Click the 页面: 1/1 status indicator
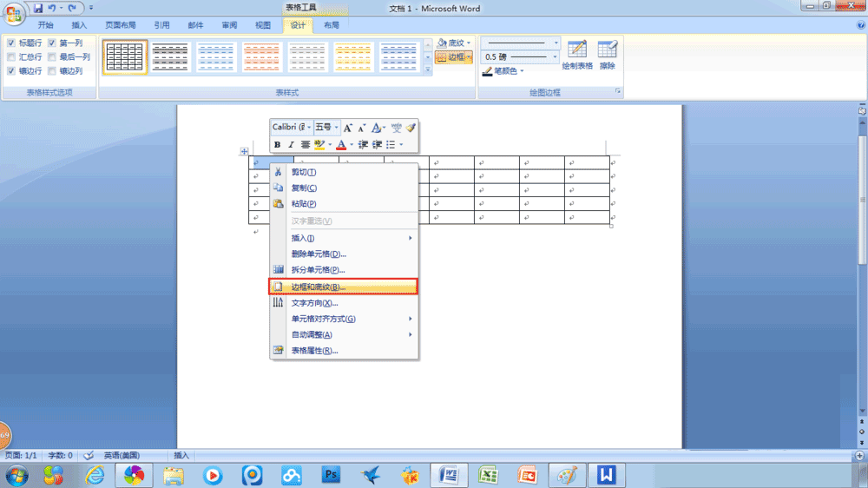This screenshot has width=868, height=488. [x=21, y=455]
